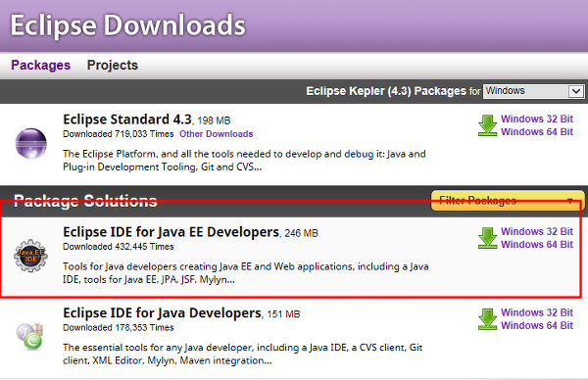This screenshot has width=588, height=380.
Task: Switch to the Projects tab
Action: (113, 66)
